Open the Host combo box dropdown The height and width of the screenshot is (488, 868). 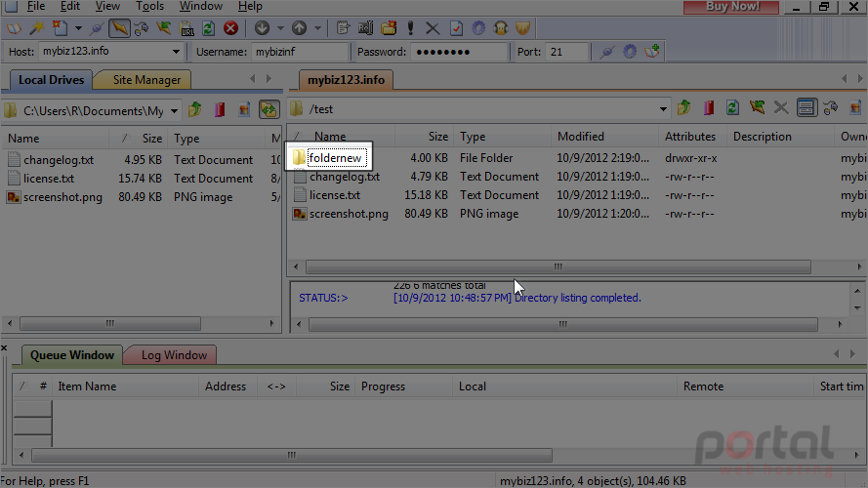176,52
